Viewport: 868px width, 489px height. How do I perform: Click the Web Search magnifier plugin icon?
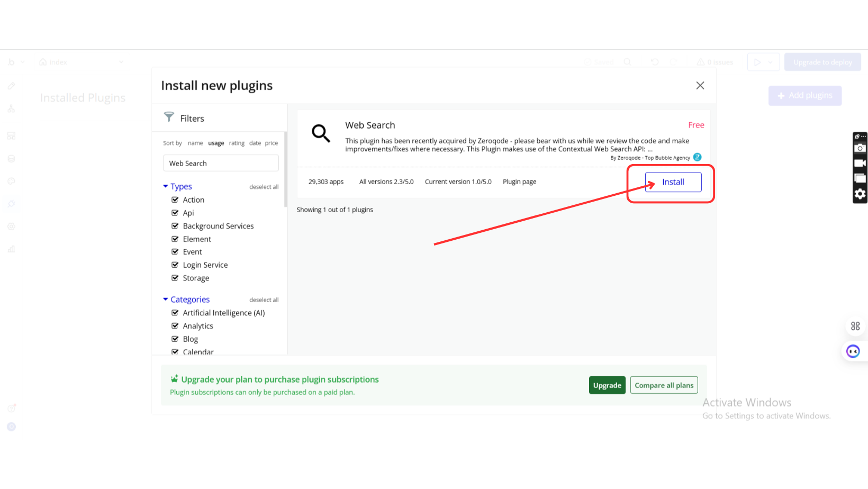point(321,133)
